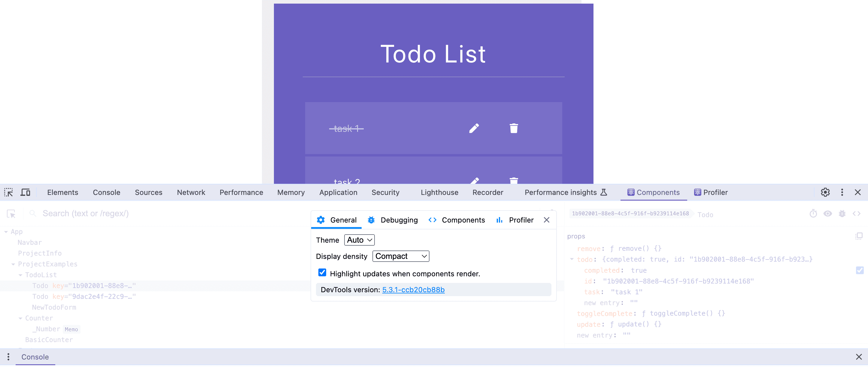Select the React Profiler tab in DevTools toolbar
The image size is (868, 367).
pos(711,193)
